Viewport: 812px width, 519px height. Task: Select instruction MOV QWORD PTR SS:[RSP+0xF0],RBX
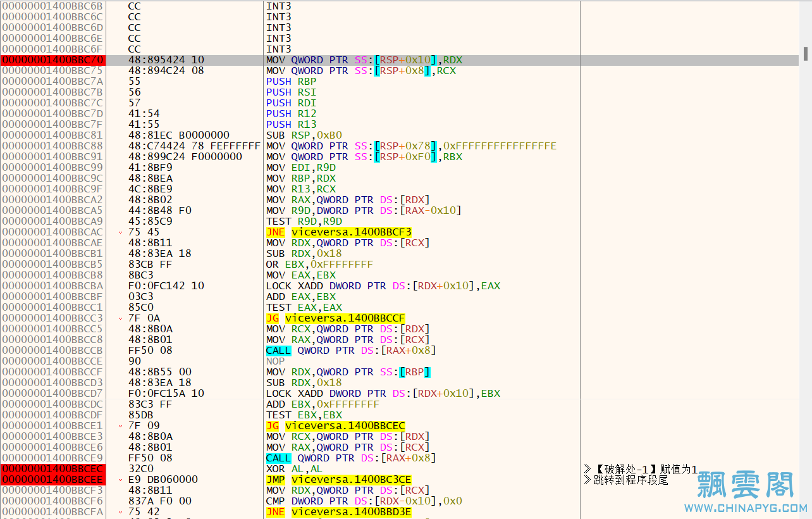[x=364, y=157]
